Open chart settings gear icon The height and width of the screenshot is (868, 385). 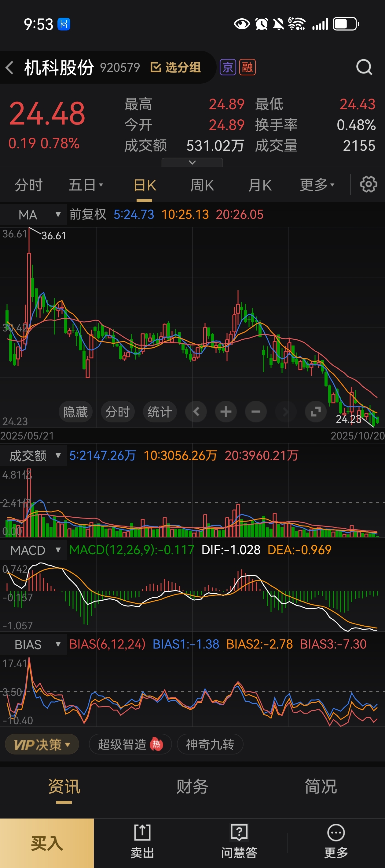[368, 184]
